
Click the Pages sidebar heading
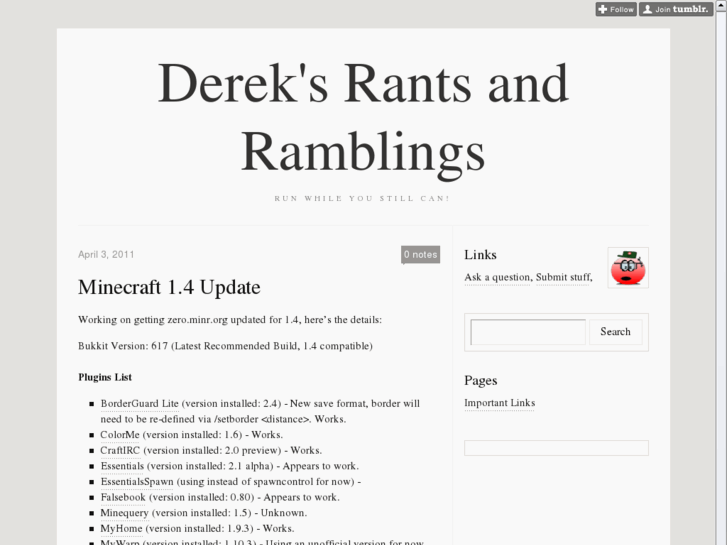click(481, 380)
